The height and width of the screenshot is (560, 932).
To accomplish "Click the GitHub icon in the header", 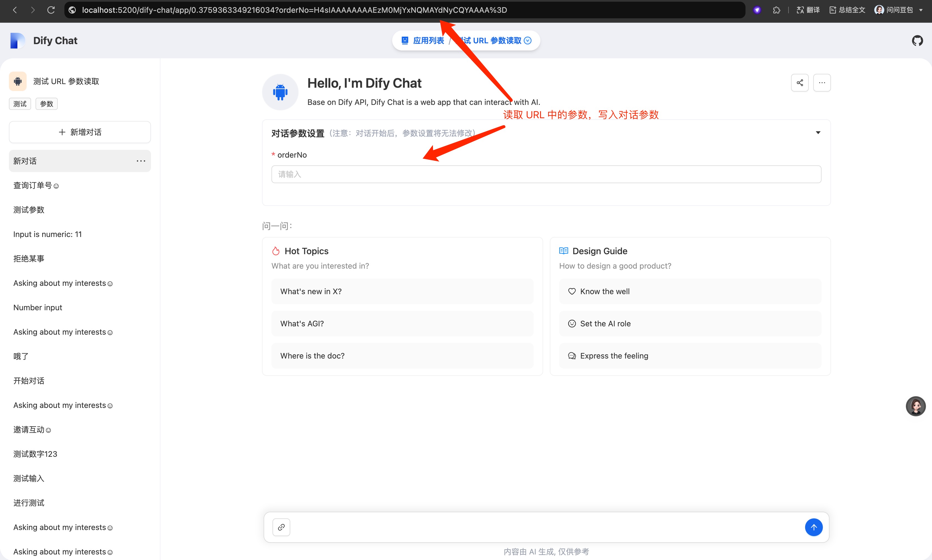I will (917, 41).
